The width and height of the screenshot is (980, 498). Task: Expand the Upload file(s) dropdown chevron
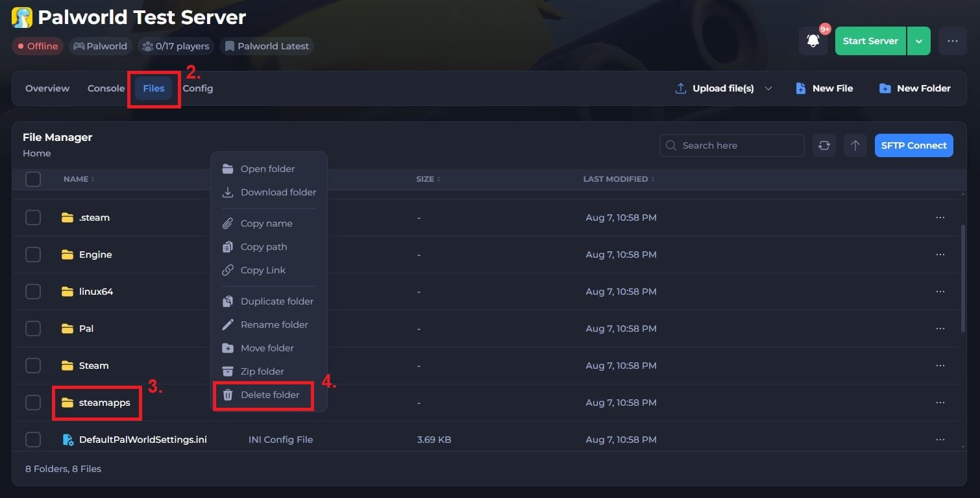pyautogui.click(x=768, y=88)
